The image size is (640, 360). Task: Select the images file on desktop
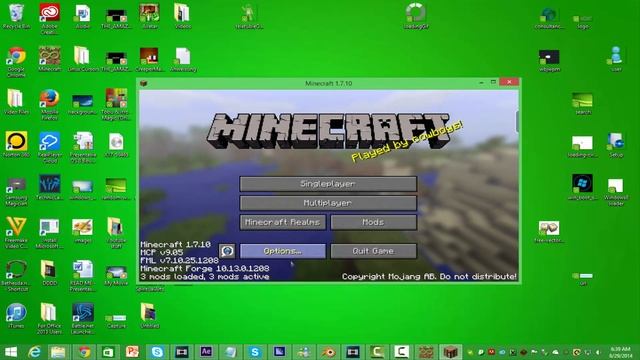pyautogui.click(x=83, y=231)
